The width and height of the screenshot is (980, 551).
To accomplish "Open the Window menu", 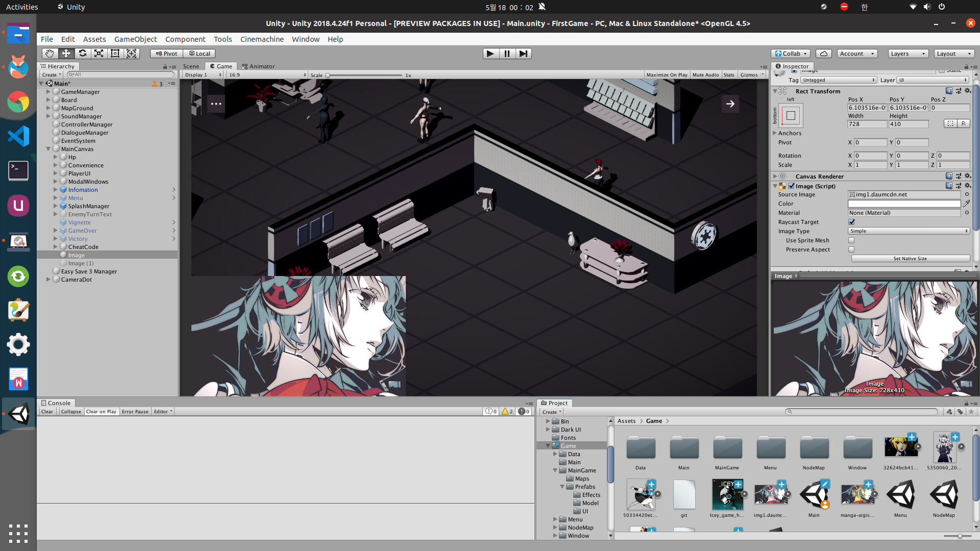I will point(306,39).
